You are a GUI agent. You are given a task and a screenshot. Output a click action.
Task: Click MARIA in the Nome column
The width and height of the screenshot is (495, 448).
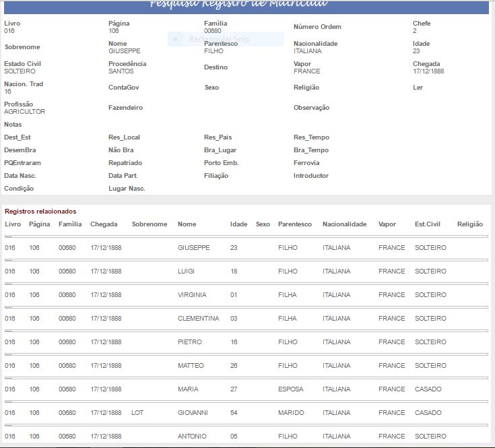pos(188,389)
